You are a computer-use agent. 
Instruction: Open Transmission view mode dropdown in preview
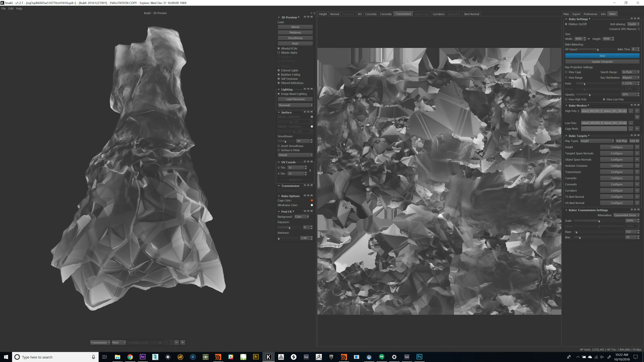tap(100, 343)
